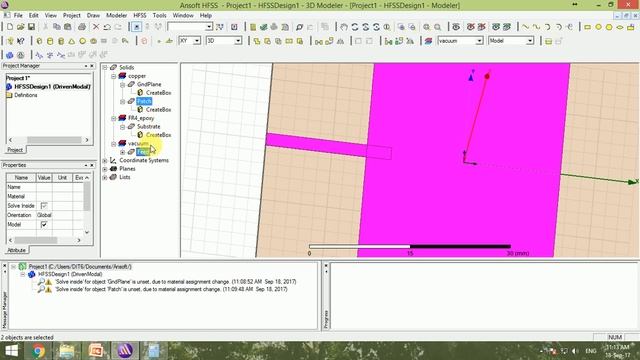Image resolution: width=640 pixels, height=360 pixels.
Task: Expand the Coordinate Systems node
Action: coord(105,160)
